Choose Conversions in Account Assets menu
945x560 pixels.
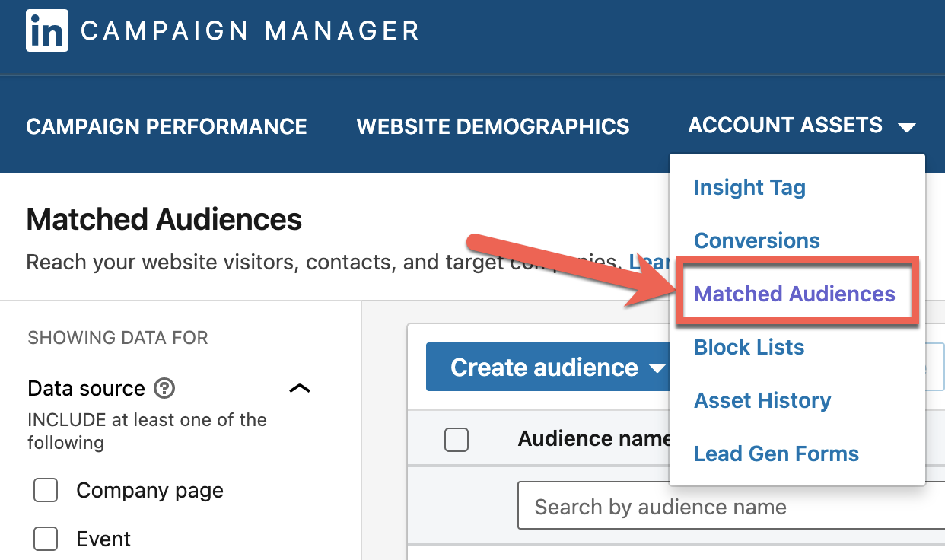757,241
